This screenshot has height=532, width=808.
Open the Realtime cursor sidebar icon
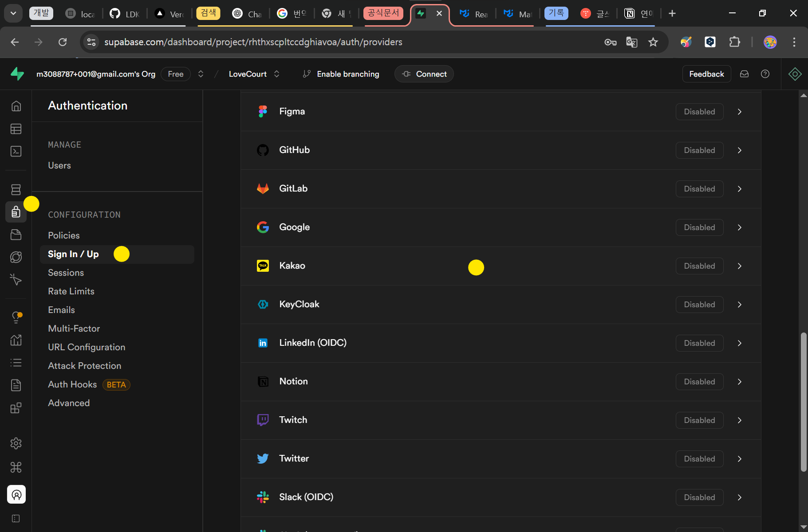(16, 279)
